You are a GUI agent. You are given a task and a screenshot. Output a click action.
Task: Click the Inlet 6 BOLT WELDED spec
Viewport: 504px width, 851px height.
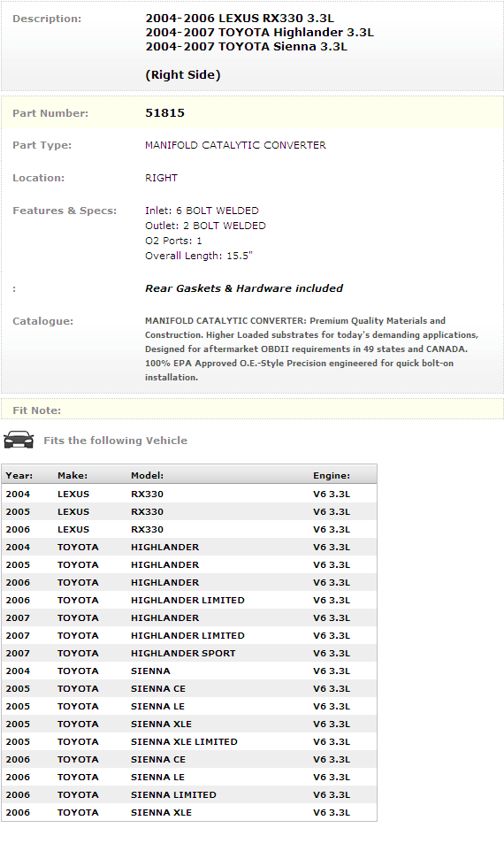202,211
